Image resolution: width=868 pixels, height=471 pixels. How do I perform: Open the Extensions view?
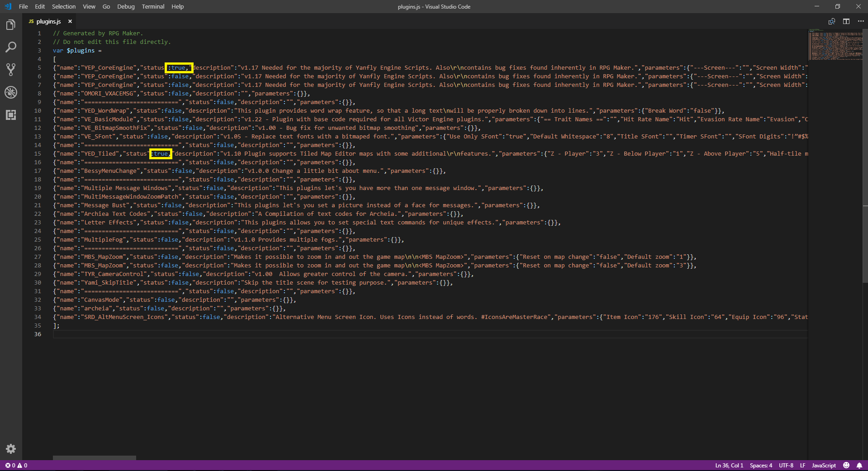[11, 115]
